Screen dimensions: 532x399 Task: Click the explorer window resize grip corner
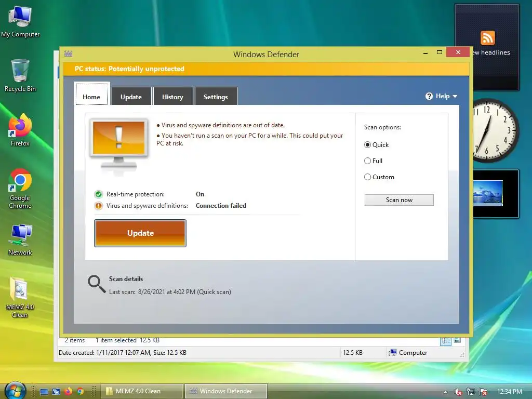[462, 355]
